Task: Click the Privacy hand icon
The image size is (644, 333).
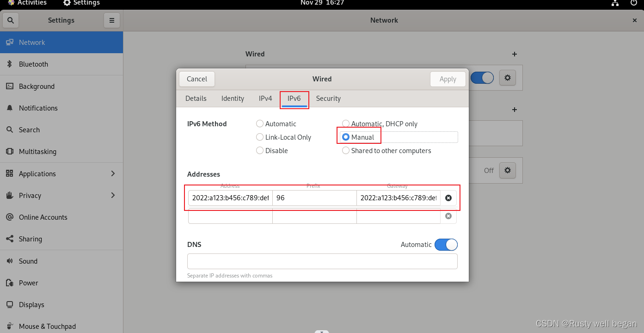Action: click(9, 195)
